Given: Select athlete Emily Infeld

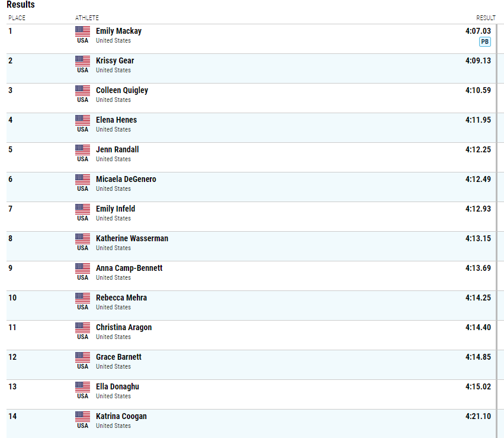Looking at the screenshot, I should tap(115, 209).
